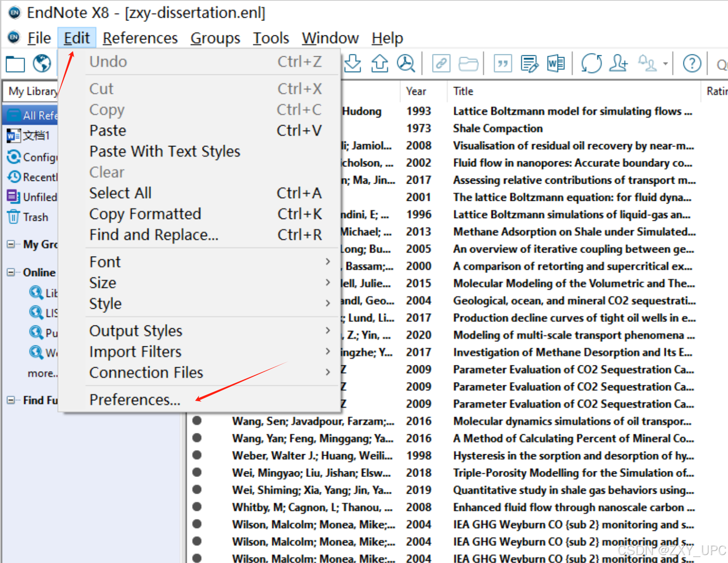Click the Open File folder toolbar icon
The height and width of the screenshot is (563, 728).
click(x=468, y=63)
